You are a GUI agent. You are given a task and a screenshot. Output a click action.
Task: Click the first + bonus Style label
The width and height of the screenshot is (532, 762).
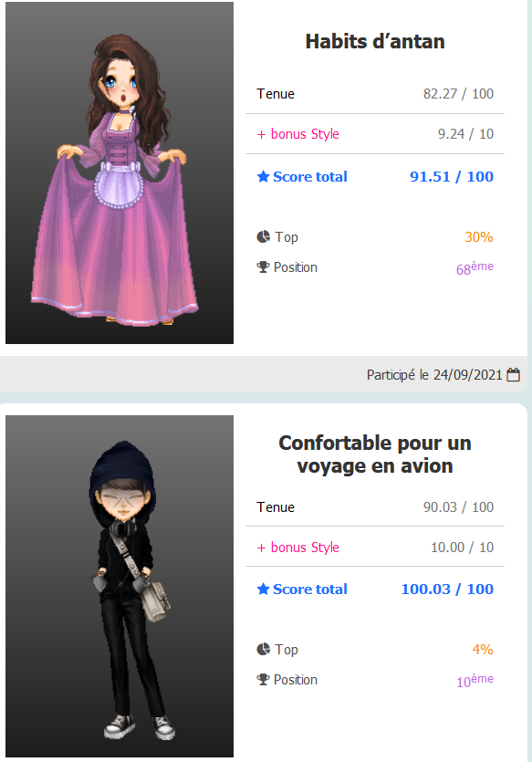(297, 134)
